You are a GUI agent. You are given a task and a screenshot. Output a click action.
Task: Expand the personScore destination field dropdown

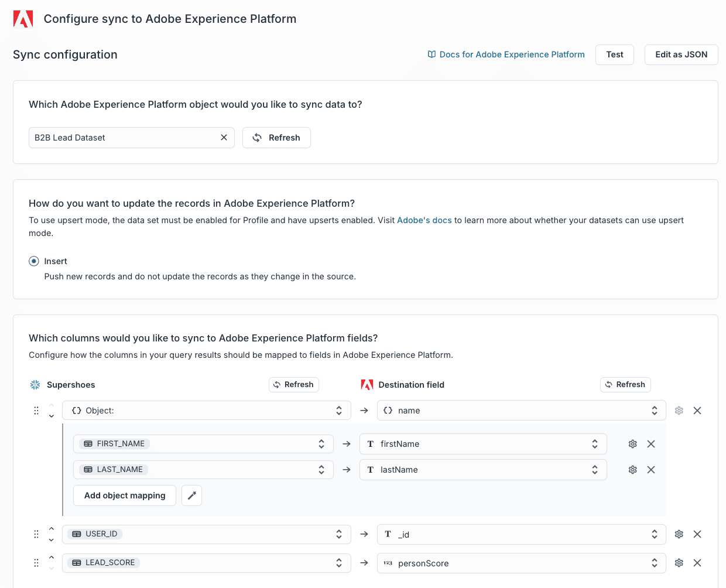pos(521,563)
